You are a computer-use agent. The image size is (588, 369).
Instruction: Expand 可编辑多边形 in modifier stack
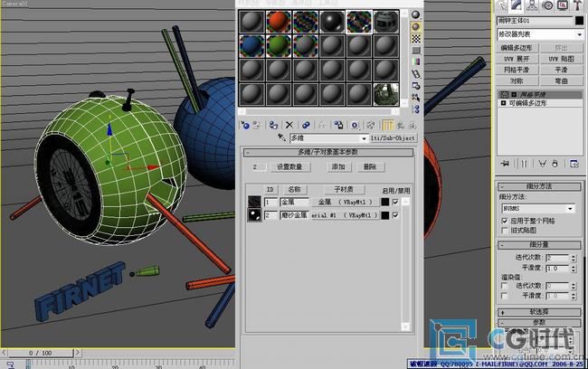point(503,103)
